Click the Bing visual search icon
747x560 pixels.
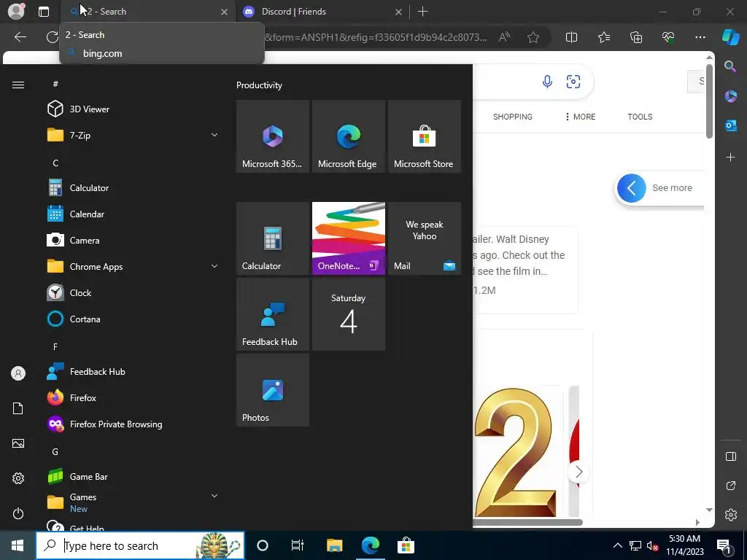coord(573,82)
